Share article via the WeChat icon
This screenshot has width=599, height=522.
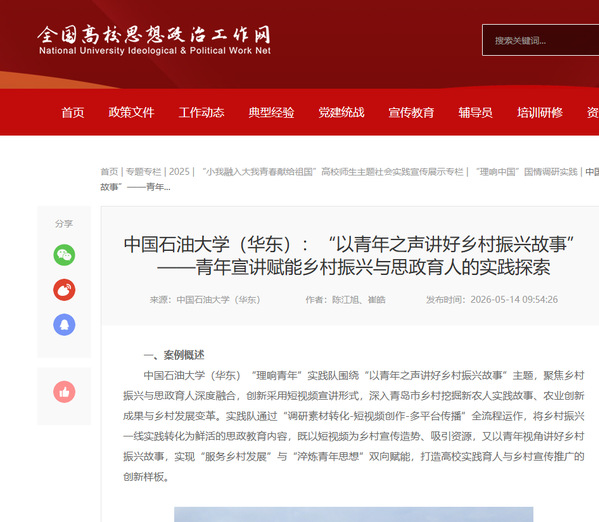64,255
